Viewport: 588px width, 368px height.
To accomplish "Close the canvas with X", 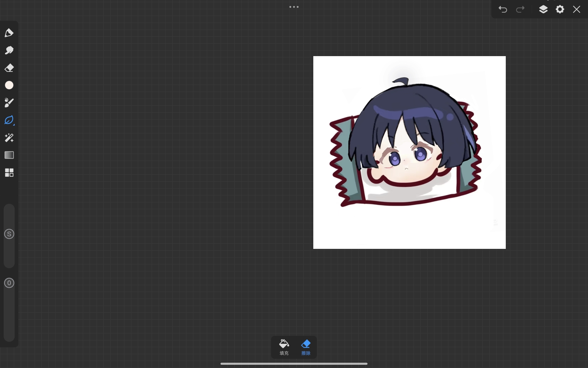I will pyautogui.click(x=577, y=9).
